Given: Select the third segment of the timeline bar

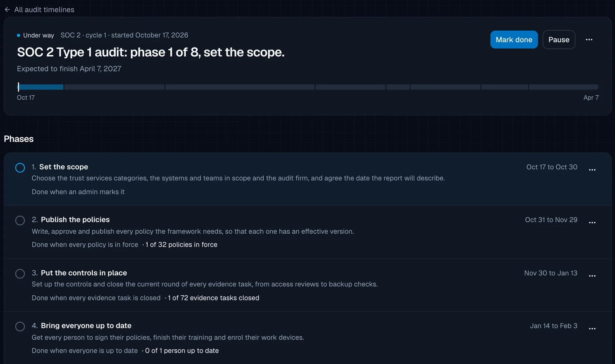Looking at the screenshot, I should coord(240,87).
